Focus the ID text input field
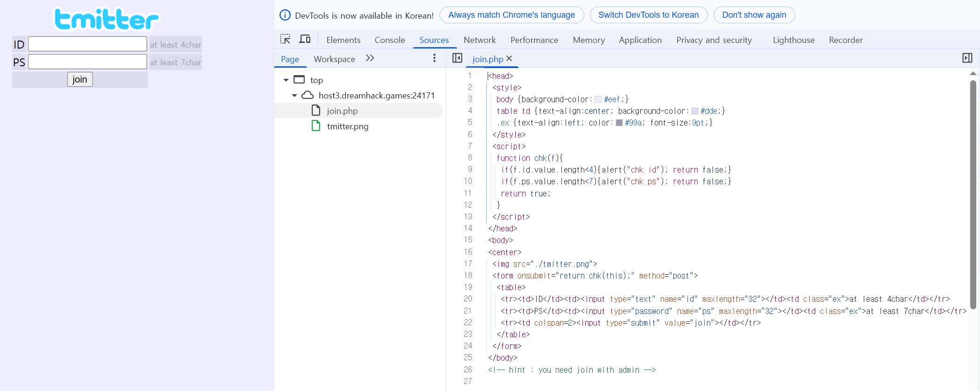Screen dimensions: 980x391 [87, 44]
